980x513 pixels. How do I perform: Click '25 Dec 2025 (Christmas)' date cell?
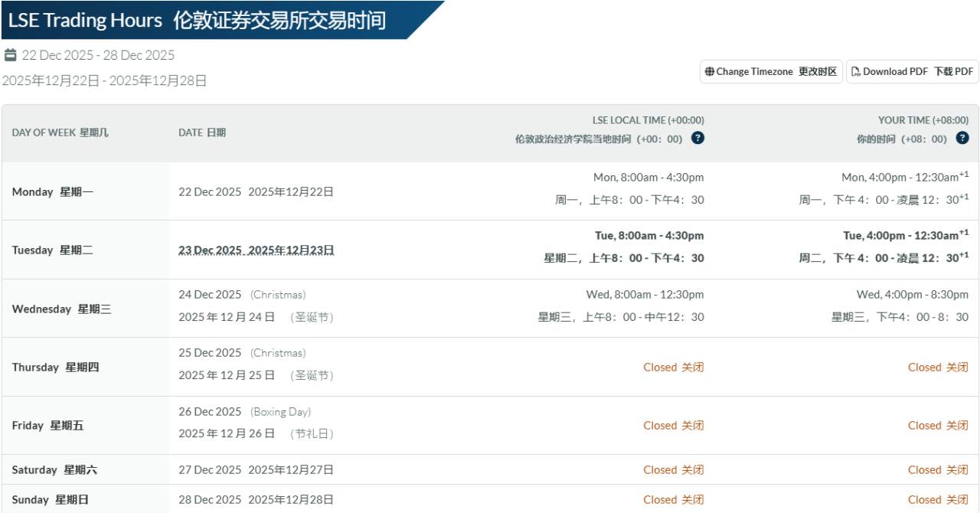pyautogui.click(x=242, y=353)
